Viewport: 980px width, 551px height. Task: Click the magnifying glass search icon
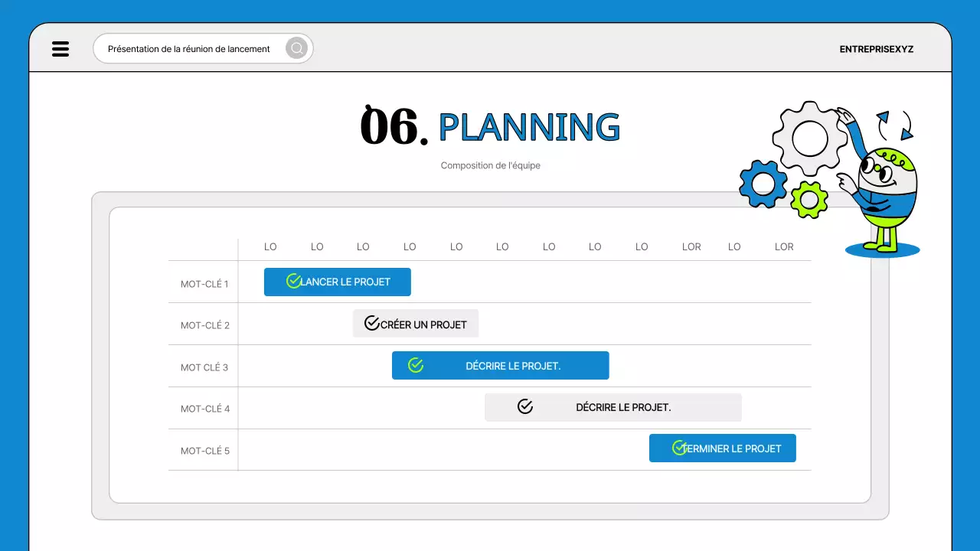[x=296, y=49]
